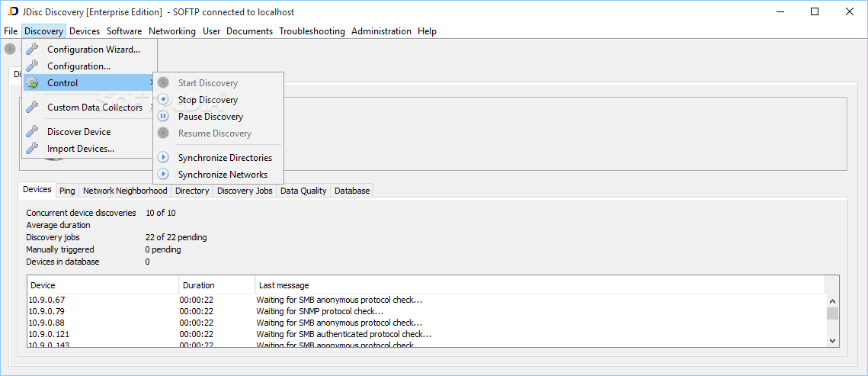Click the grayed Start Discovery icon
The height and width of the screenshot is (376, 868).
(163, 83)
